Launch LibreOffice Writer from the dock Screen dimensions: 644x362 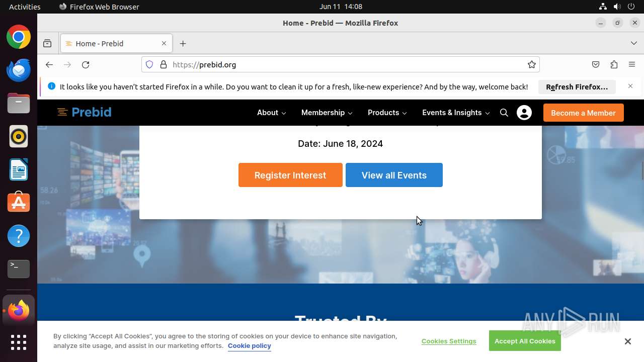click(x=19, y=169)
